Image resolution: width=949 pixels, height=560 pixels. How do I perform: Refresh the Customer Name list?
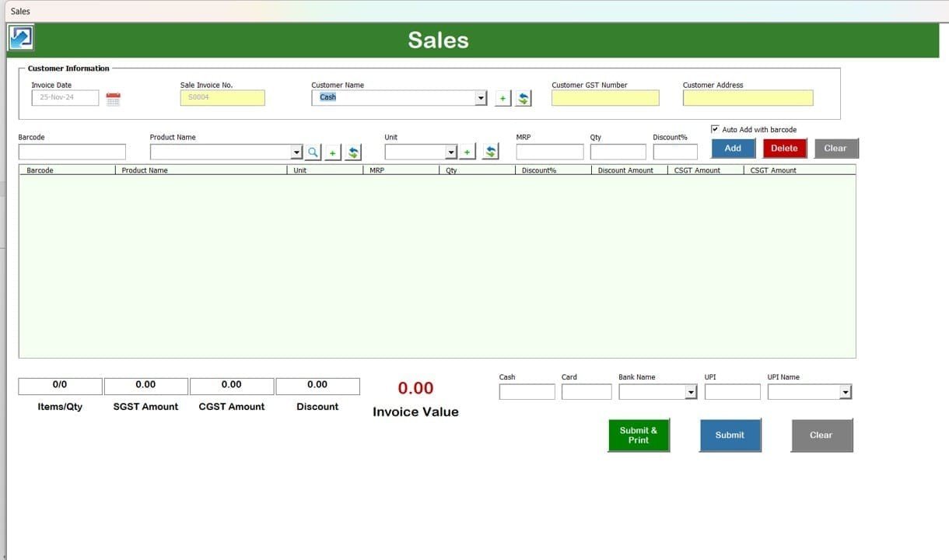(x=524, y=98)
